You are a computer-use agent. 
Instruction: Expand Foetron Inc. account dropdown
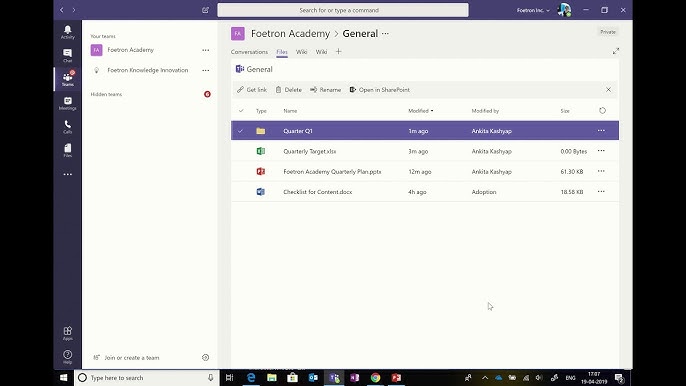tap(533, 10)
